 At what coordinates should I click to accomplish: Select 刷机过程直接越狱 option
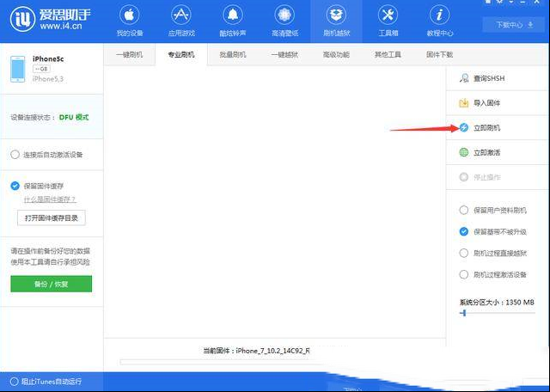(464, 253)
